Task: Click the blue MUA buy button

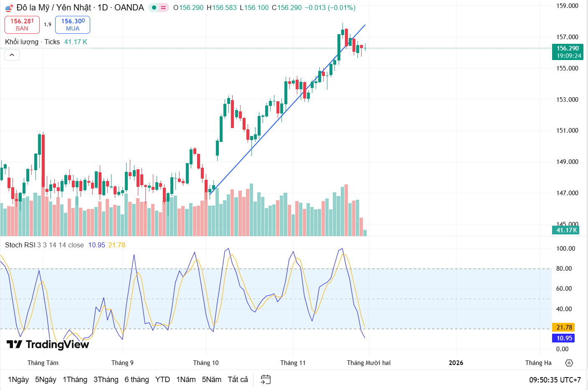Action: point(72,25)
